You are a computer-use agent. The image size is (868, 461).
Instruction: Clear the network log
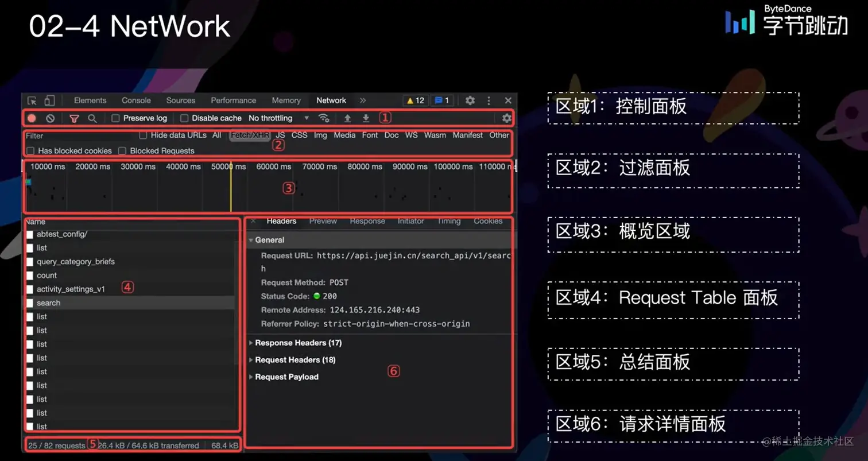point(51,118)
